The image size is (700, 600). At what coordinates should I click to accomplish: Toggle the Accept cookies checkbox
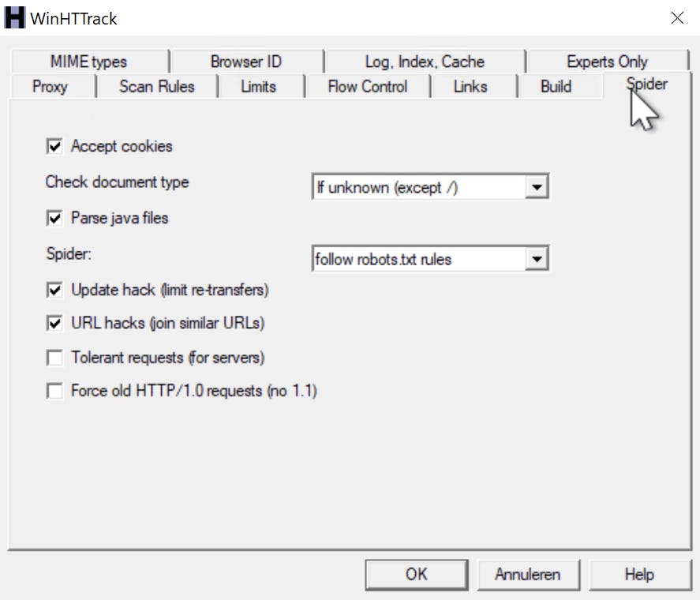tap(55, 146)
